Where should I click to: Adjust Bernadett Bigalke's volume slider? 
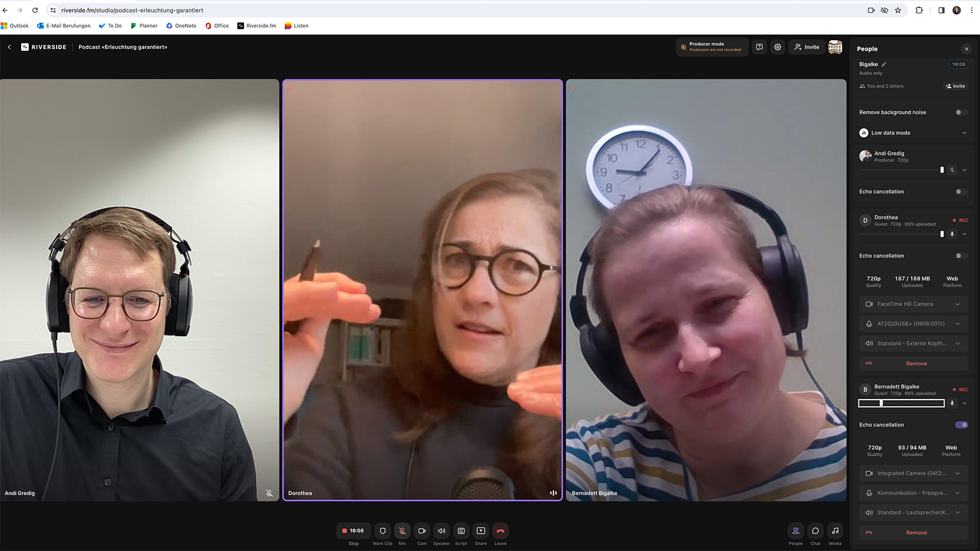tap(880, 403)
